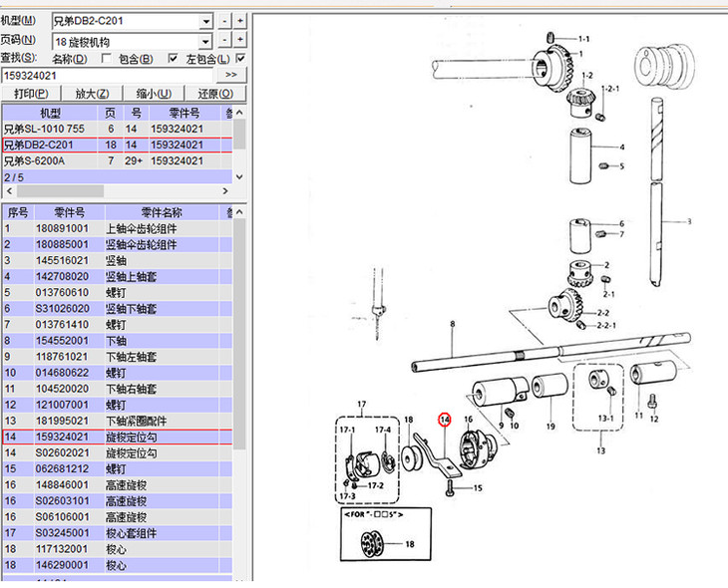
Task: Open the 机型 model dropdown
Action: (205, 21)
